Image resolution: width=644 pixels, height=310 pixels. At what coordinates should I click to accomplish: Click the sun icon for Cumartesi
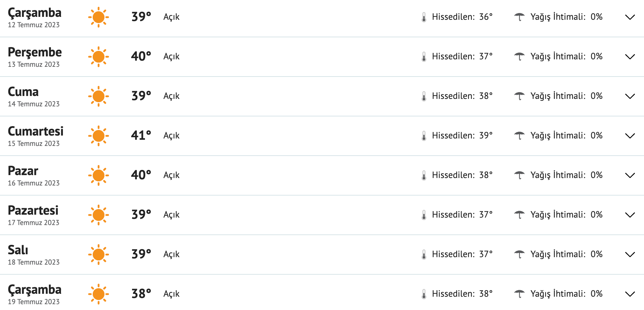click(x=99, y=136)
